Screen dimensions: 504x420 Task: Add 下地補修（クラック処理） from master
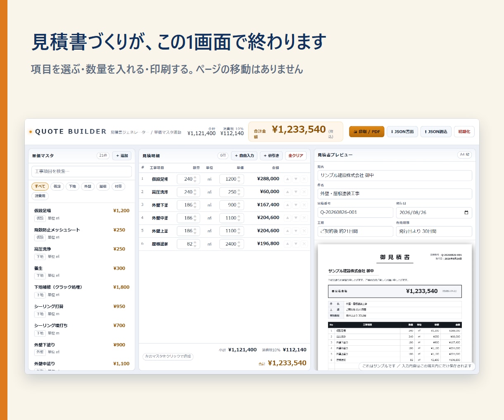tap(81, 291)
